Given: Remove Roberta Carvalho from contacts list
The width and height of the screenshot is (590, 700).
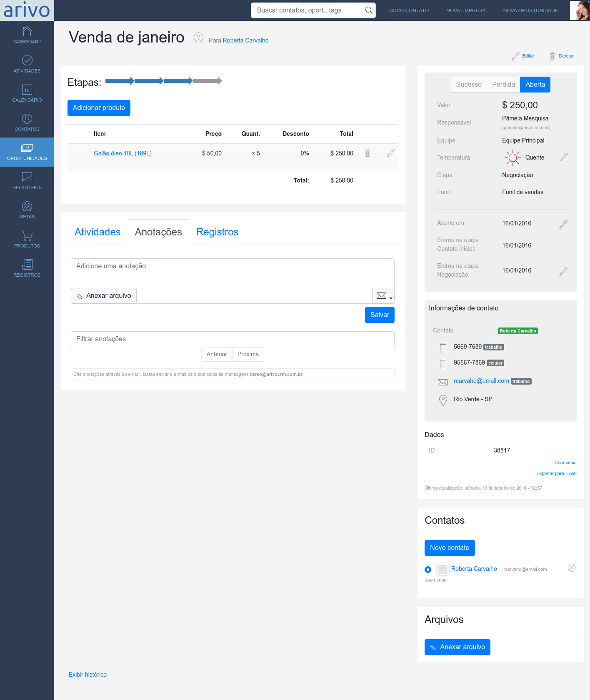Looking at the screenshot, I should [x=572, y=568].
